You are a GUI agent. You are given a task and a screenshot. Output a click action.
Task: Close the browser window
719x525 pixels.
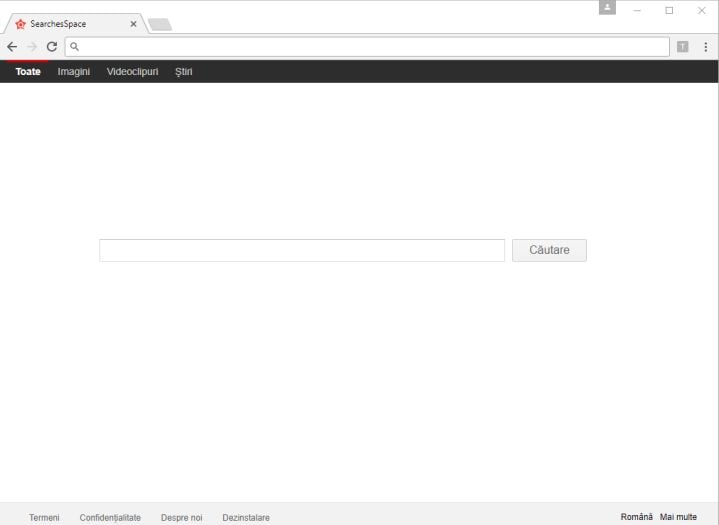(x=702, y=10)
